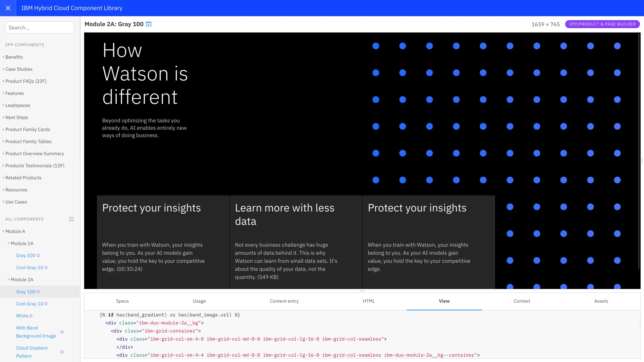Click the 1659 × 765 dimensions text

click(x=546, y=24)
